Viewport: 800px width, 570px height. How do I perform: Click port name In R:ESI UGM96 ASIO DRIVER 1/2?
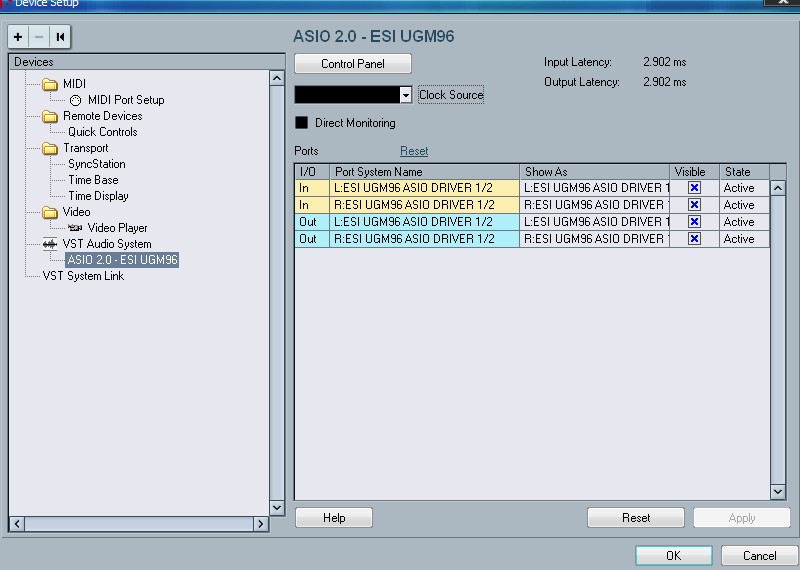coord(424,205)
